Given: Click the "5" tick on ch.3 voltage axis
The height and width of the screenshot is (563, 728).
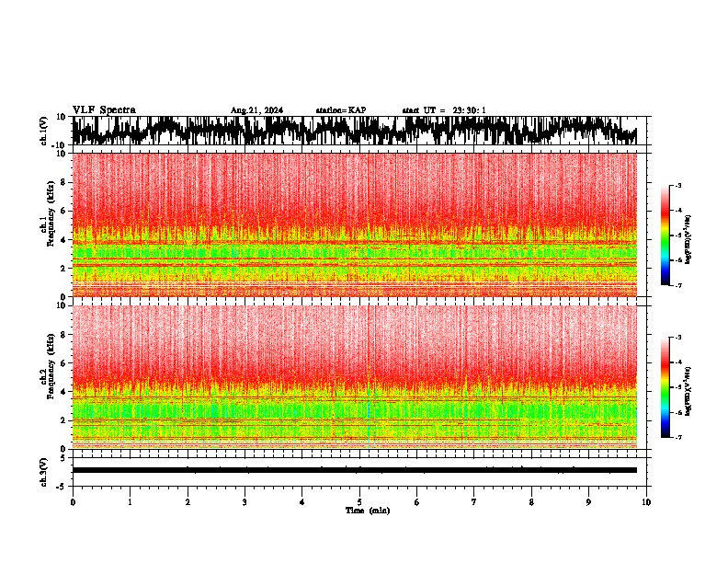Looking at the screenshot, I should coord(63,458).
